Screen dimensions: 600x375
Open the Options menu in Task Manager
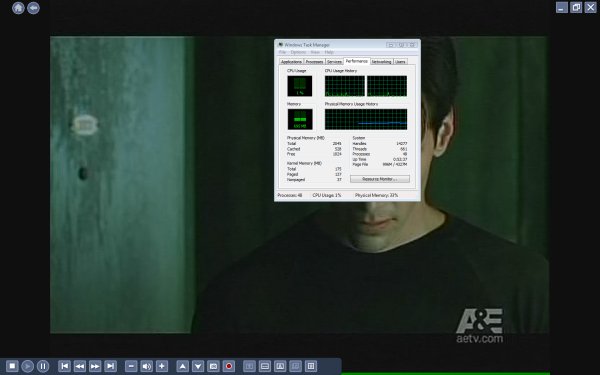click(x=298, y=52)
